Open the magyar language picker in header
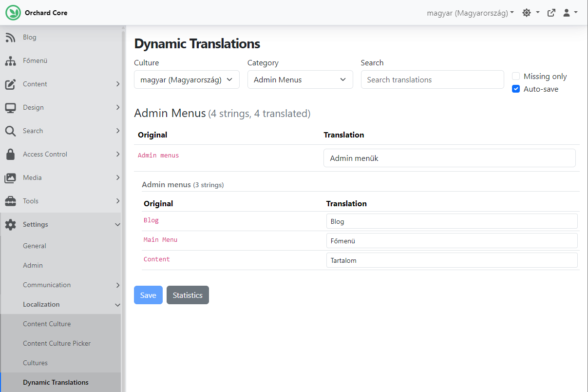This screenshot has height=392, width=588. coord(471,13)
